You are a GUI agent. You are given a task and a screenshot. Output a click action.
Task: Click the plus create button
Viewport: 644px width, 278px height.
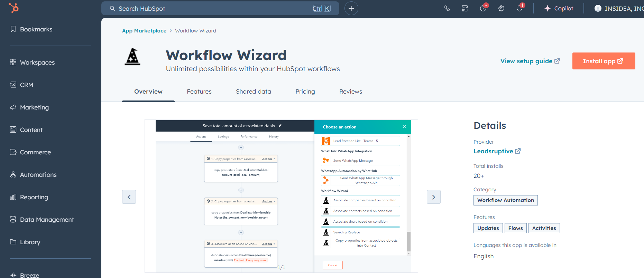click(351, 8)
